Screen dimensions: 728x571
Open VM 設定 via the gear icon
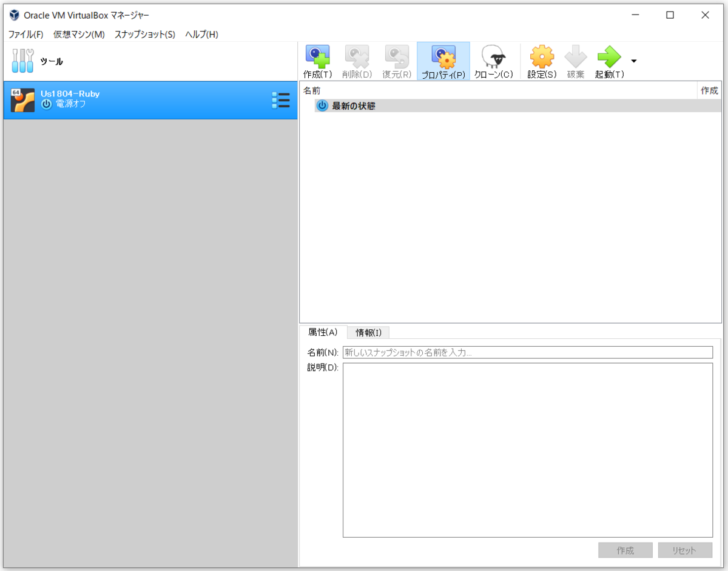[541, 58]
